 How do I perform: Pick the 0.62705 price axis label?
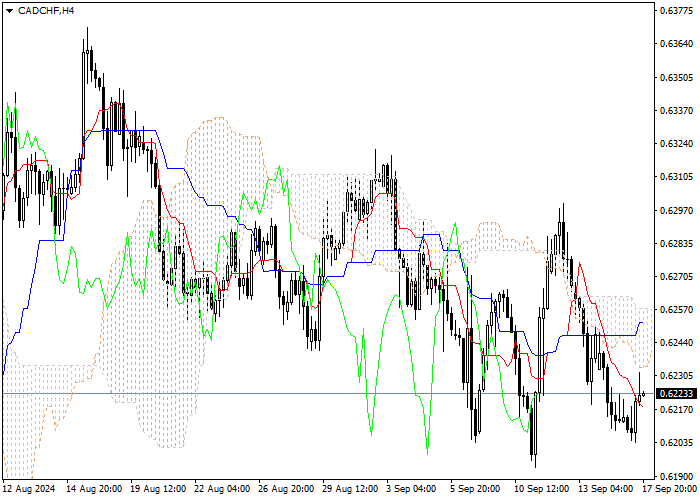point(676,277)
